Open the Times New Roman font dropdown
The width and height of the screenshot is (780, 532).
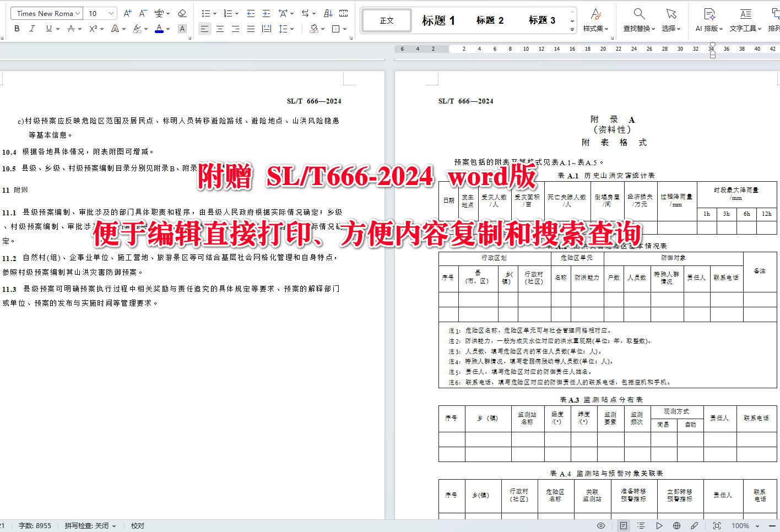tap(46, 13)
